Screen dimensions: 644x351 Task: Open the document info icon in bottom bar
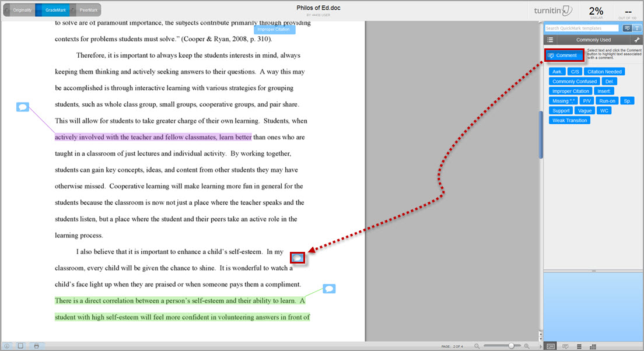7,346
